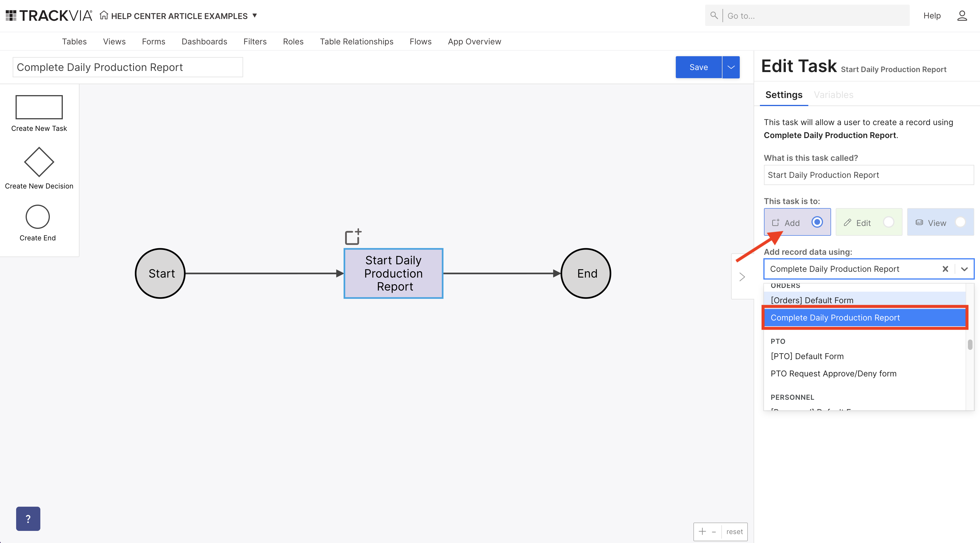Image resolution: width=980 pixels, height=543 pixels.
Task: Open the Flows menu
Action: (420, 42)
